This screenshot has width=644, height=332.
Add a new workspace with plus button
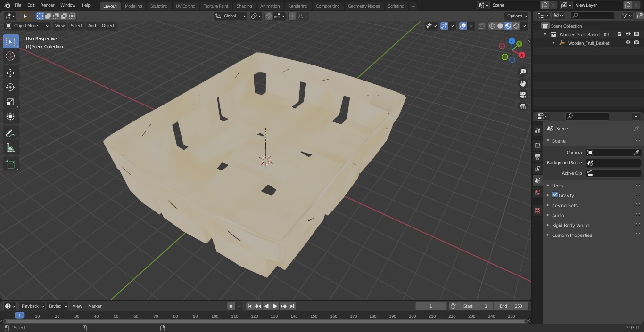click(413, 6)
